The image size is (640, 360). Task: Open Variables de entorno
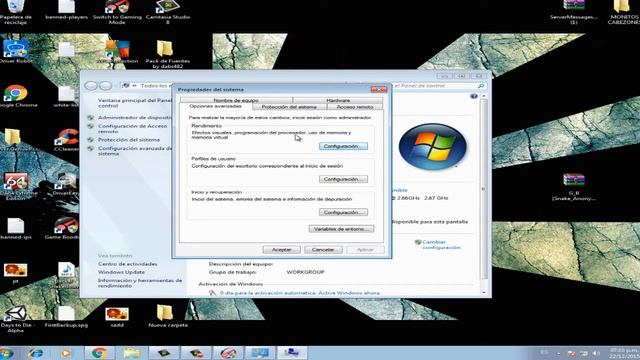tap(341, 229)
